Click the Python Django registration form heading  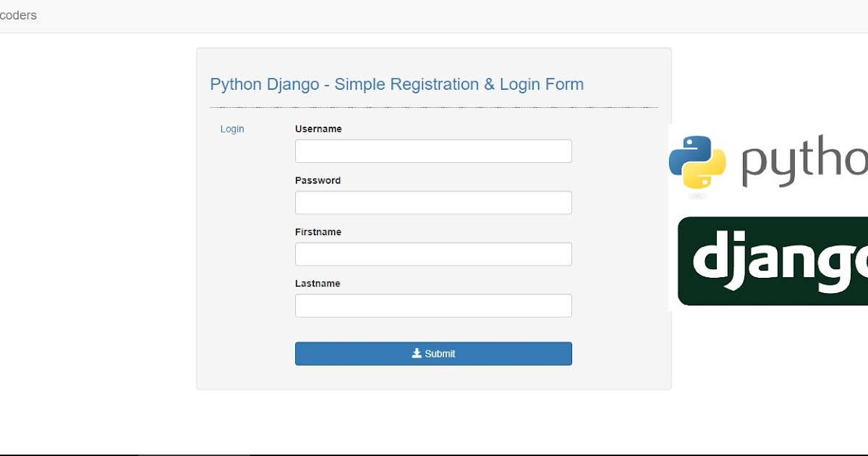pos(396,84)
